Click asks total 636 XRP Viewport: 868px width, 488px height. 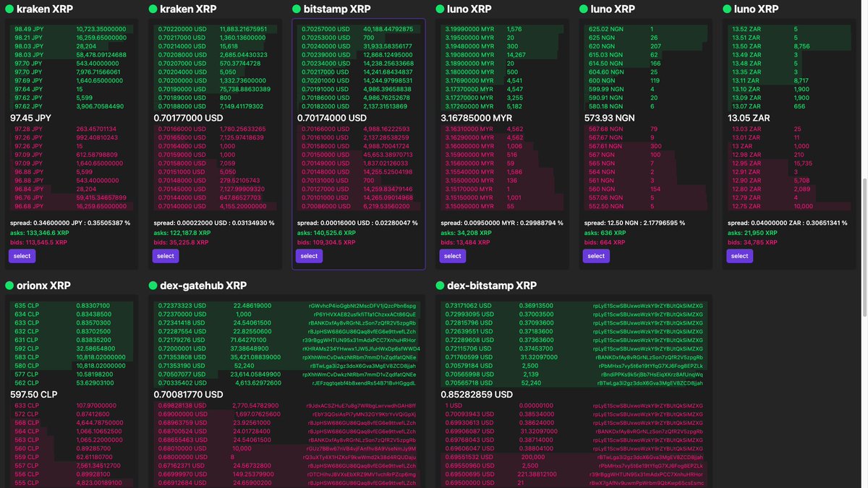pos(605,233)
